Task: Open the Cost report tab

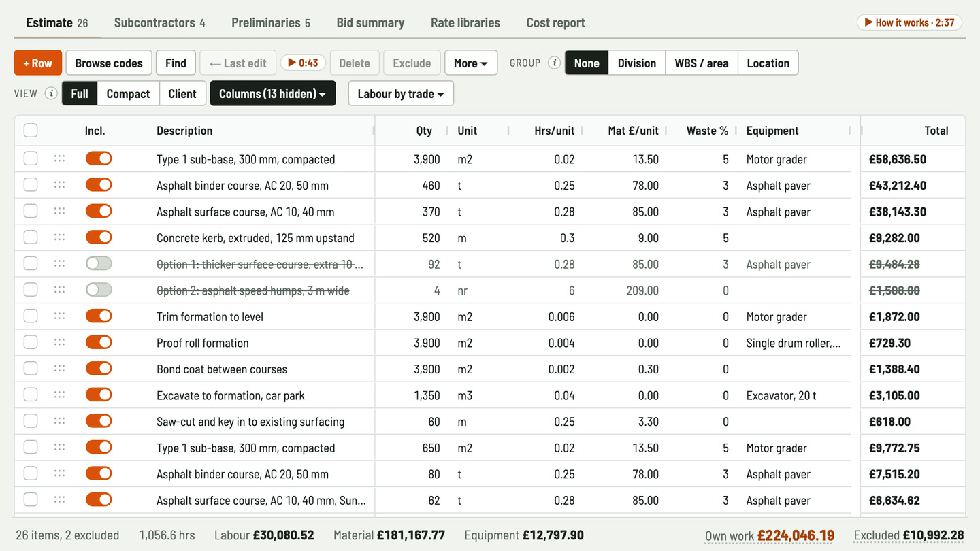Action: tap(555, 22)
